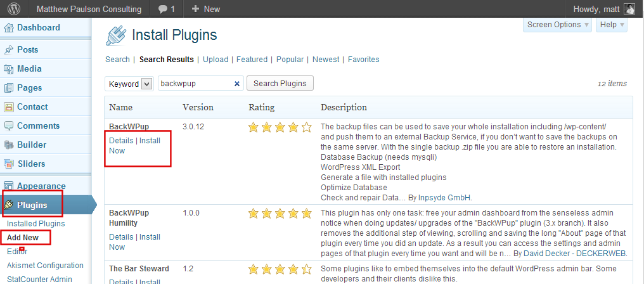
Task: Click the Name column header
Action: click(x=120, y=108)
